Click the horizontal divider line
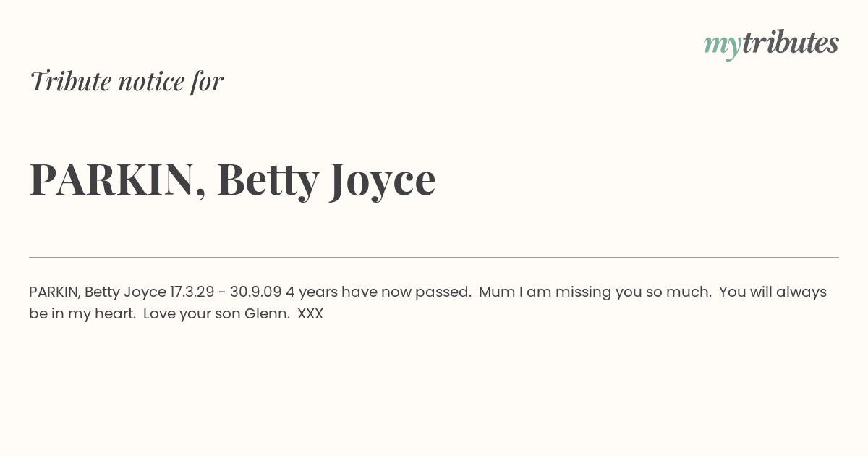Image resolution: width=868 pixels, height=456 pixels. pos(434,257)
